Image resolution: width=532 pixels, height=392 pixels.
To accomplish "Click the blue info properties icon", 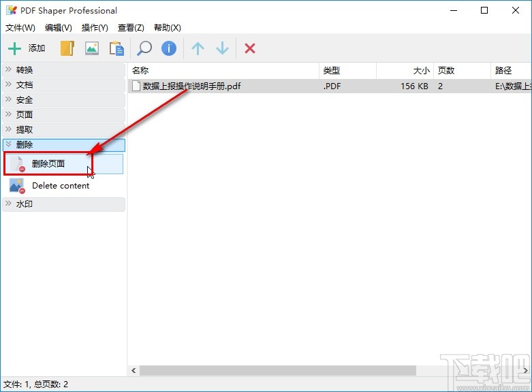I will pos(169,48).
